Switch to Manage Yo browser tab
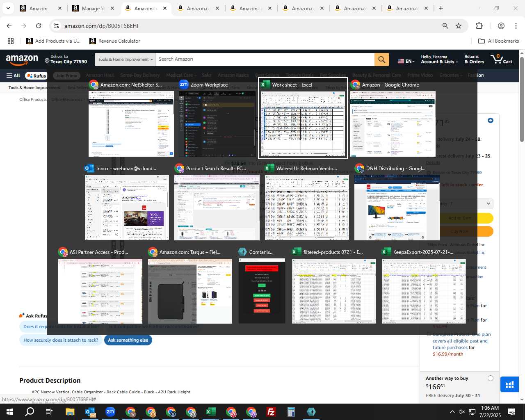The width and height of the screenshot is (525, 420). 93,8
